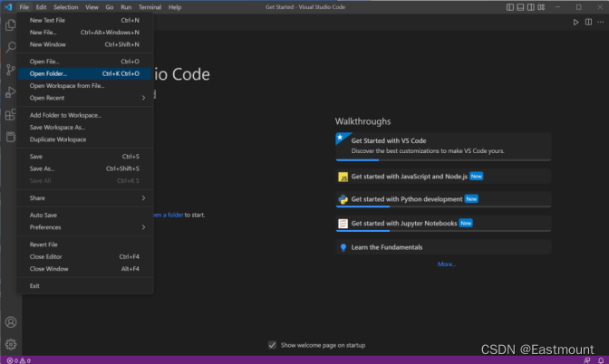The width and height of the screenshot is (609, 364).
Task: Open the Extensions view
Action: pos(11,114)
